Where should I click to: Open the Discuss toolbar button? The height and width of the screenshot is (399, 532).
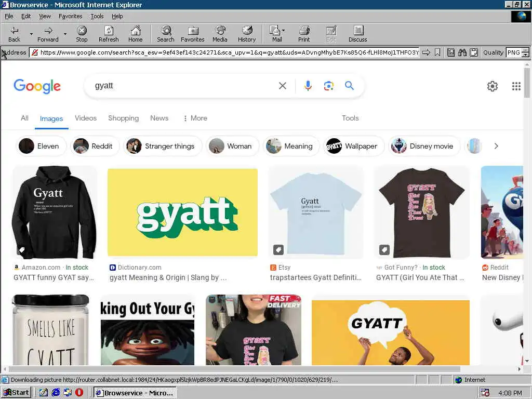point(357,34)
